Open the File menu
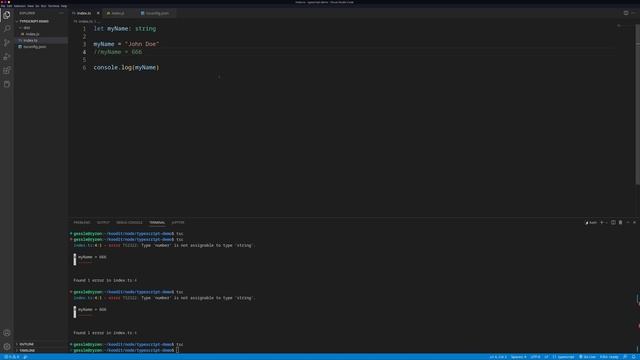Screen dimensions: 640x360 coord(3,6)
